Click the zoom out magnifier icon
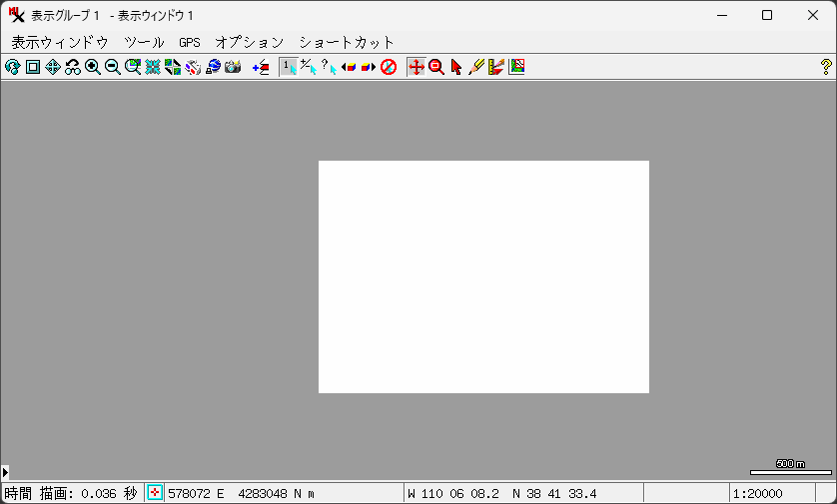Image resolution: width=837 pixels, height=504 pixels. [x=113, y=67]
